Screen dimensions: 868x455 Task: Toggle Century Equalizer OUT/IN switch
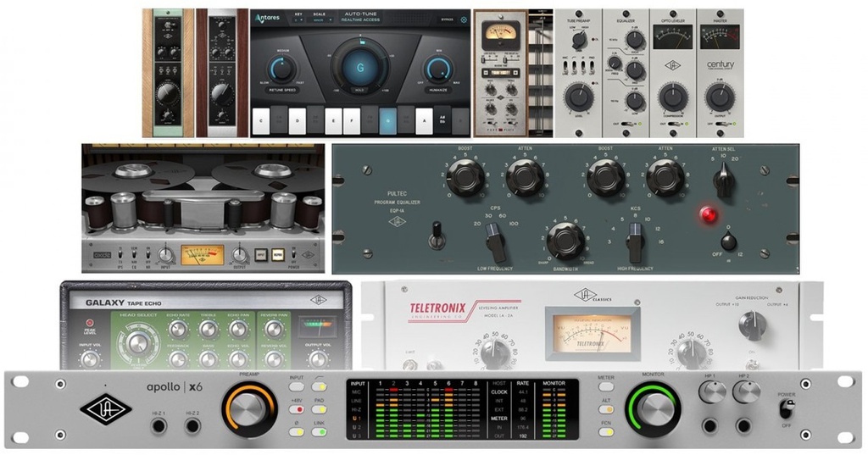click(630, 125)
